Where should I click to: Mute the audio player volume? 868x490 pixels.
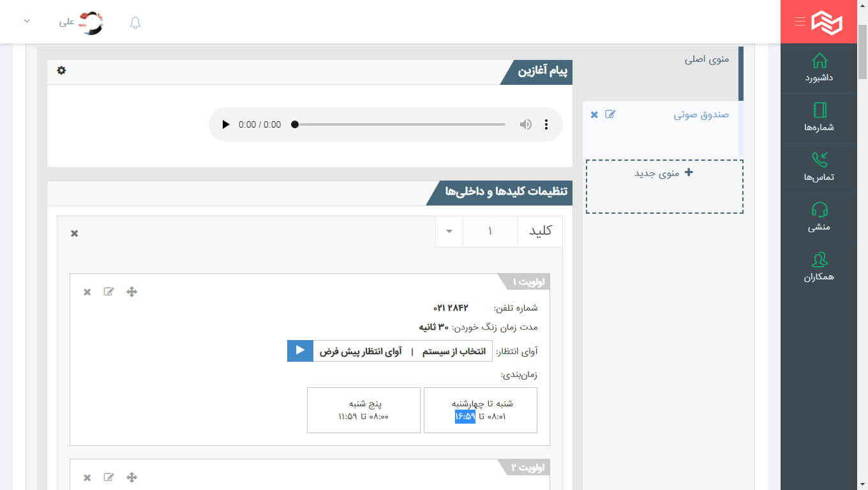tap(525, 124)
